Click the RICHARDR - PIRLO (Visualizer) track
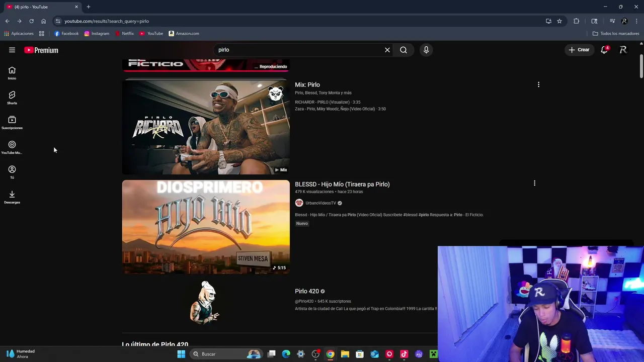Viewport: 644px width, 362px height. click(328, 102)
